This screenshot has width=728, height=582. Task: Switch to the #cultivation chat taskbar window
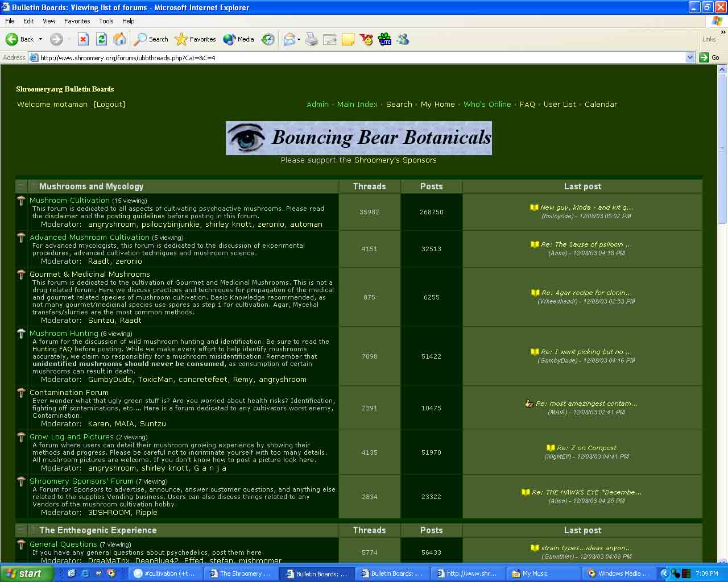click(x=166, y=573)
